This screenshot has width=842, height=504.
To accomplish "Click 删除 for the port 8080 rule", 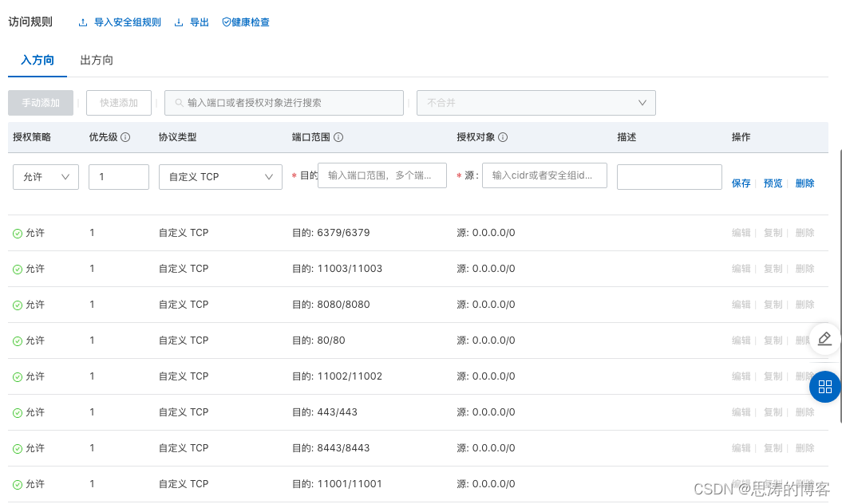I will click(805, 305).
